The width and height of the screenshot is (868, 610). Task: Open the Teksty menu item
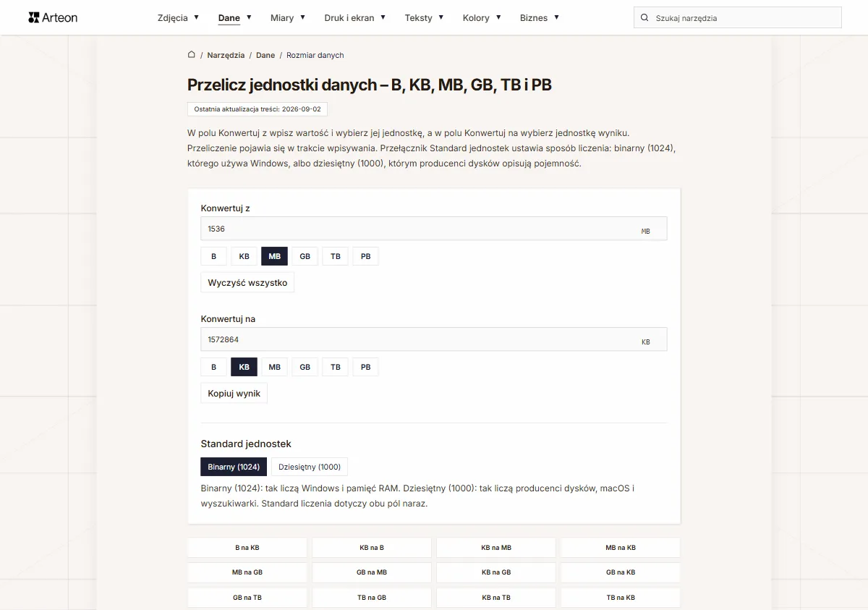(419, 18)
